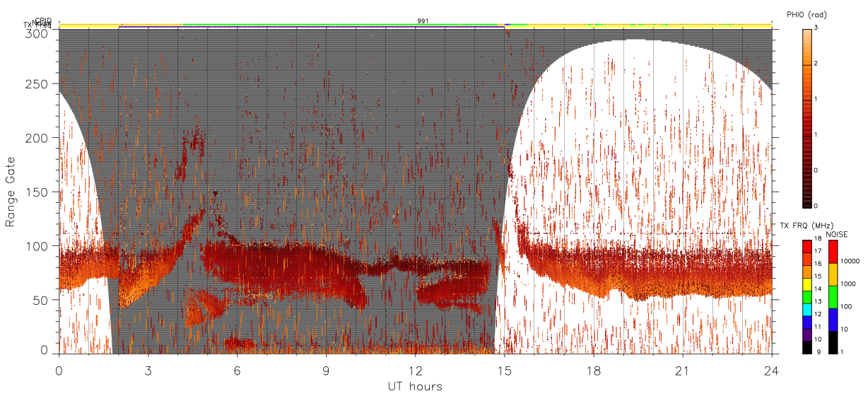Click the x-axis tick label 18
868x401 pixels.
point(594,370)
